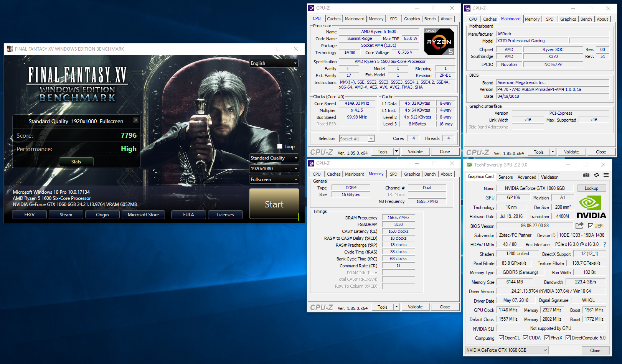622x364 pixels.
Task: Click GPU-Z screenshot camera icon
Action: pyautogui.click(x=586, y=175)
